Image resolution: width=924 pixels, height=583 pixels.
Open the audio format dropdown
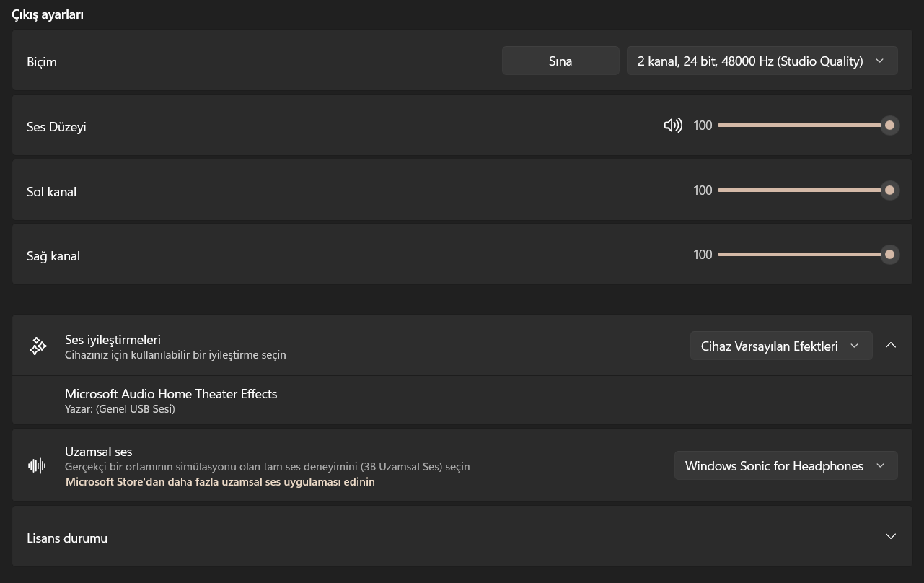pyautogui.click(x=762, y=61)
